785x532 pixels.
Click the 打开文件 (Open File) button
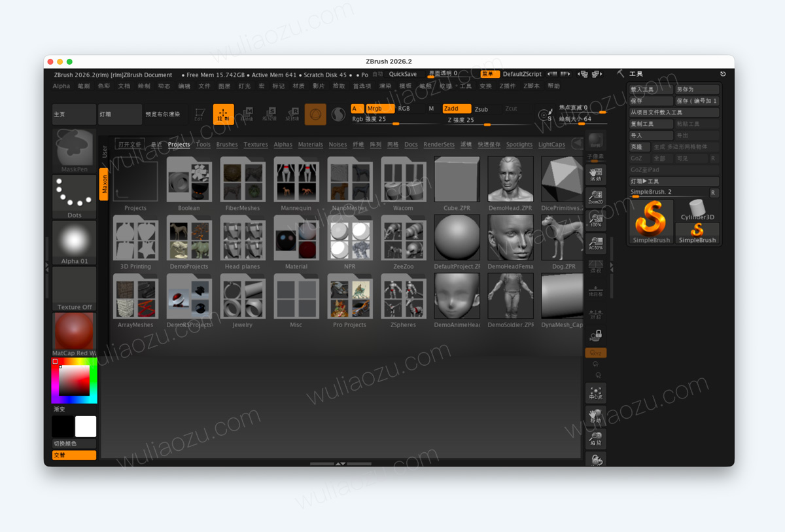point(130,144)
